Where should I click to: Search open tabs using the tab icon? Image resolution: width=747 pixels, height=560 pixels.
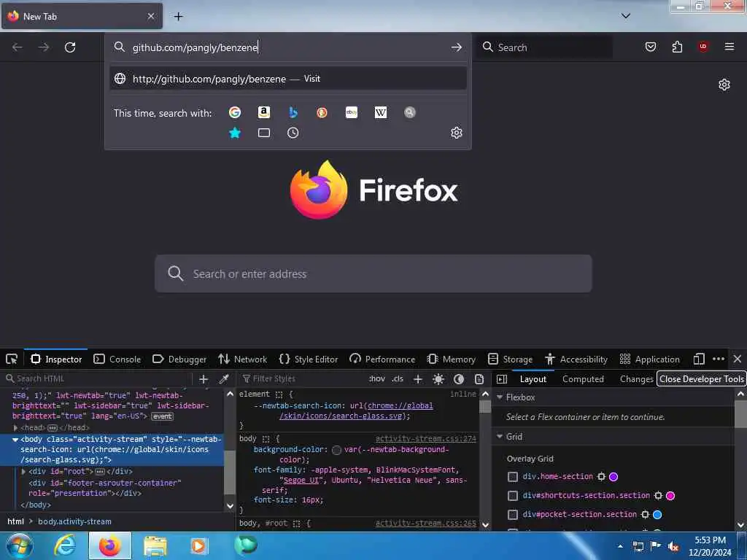[264, 133]
